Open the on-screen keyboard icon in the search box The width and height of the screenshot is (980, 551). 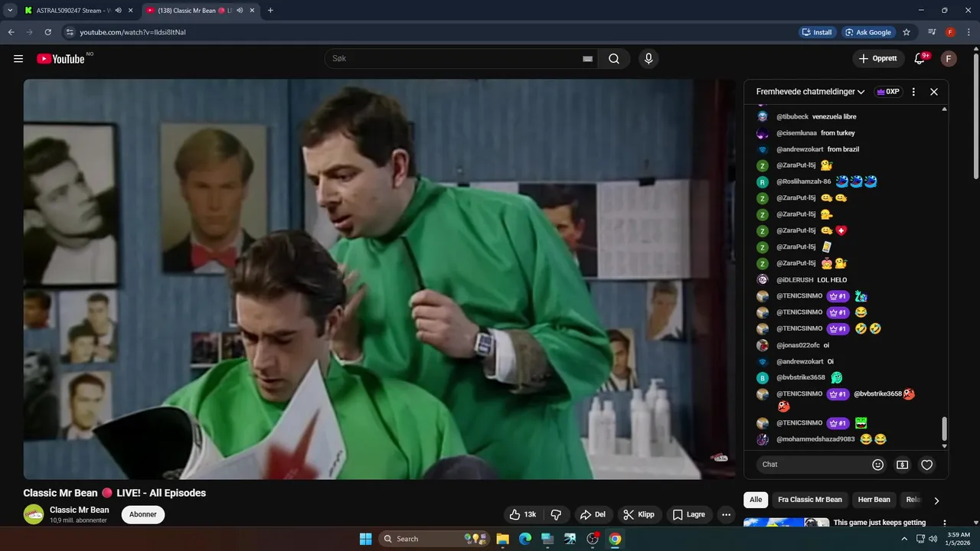click(587, 59)
